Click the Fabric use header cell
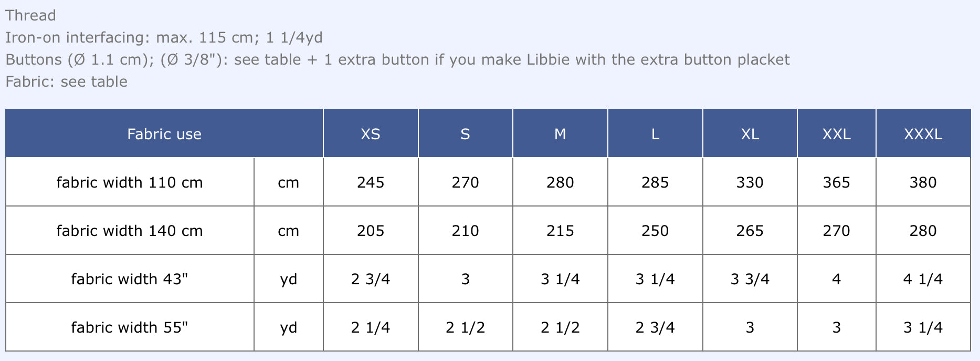Image resolution: width=980 pixels, height=361 pixels. coord(164,134)
